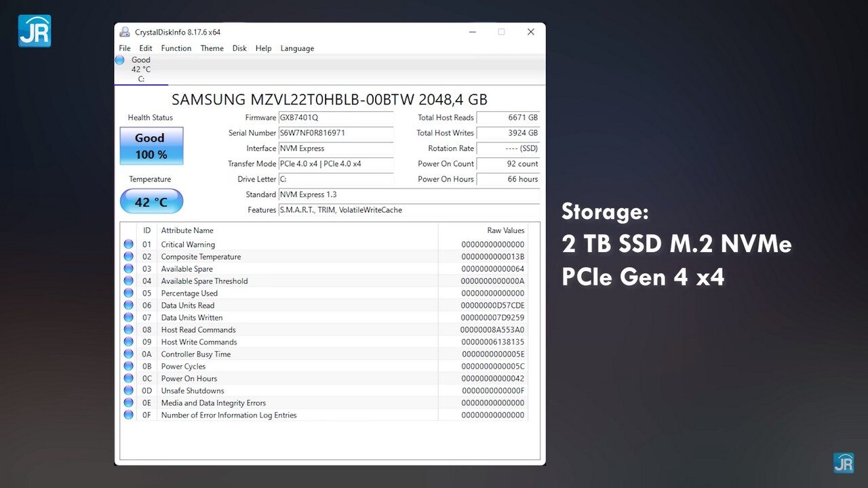Click the CrystalDiskInfo icon in the title bar
Viewport: 868px width, 488px height.
(x=124, y=31)
